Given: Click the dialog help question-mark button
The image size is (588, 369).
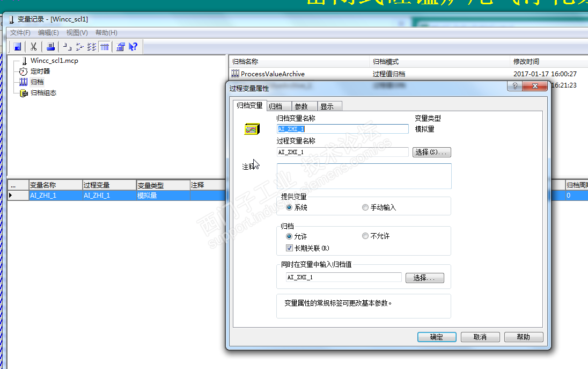Looking at the screenshot, I should click(x=515, y=86).
